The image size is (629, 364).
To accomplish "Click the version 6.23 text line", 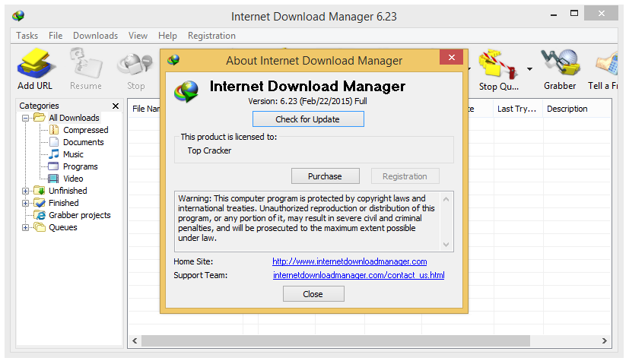I will click(x=307, y=101).
